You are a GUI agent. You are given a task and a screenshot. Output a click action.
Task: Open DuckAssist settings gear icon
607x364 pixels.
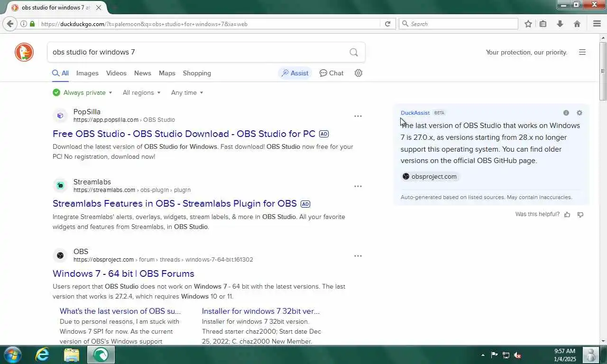[x=579, y=113]
